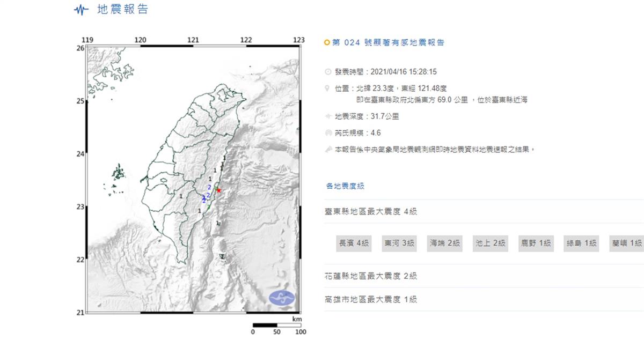Click the depth icon next to 地震深度
The height and width of the screenshot is (362, 644).
[x=328, y=116]
